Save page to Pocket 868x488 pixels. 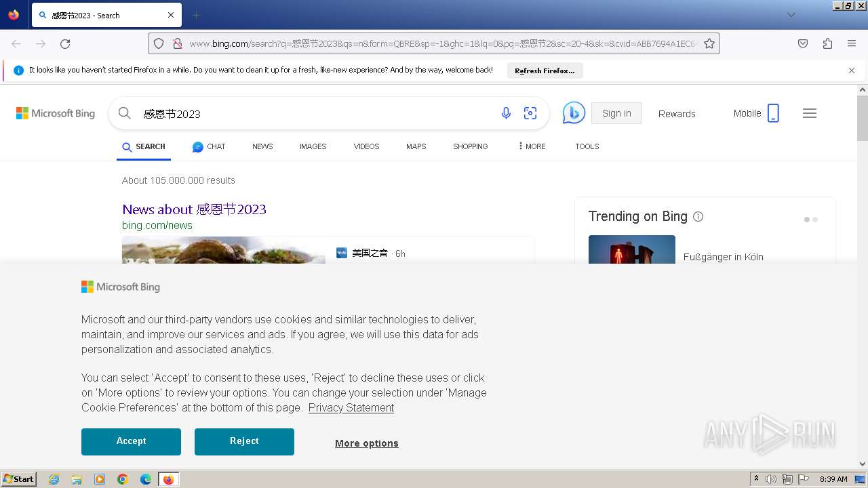tap(803, 43)
